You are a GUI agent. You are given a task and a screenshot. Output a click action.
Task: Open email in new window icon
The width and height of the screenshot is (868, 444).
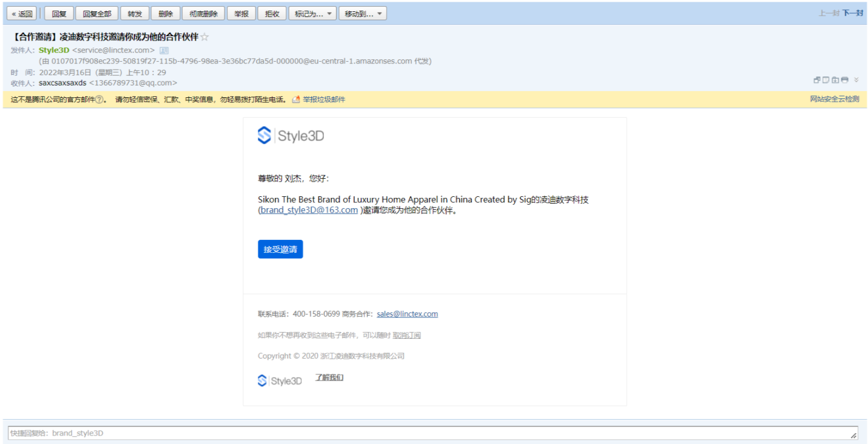coord(817,80)
